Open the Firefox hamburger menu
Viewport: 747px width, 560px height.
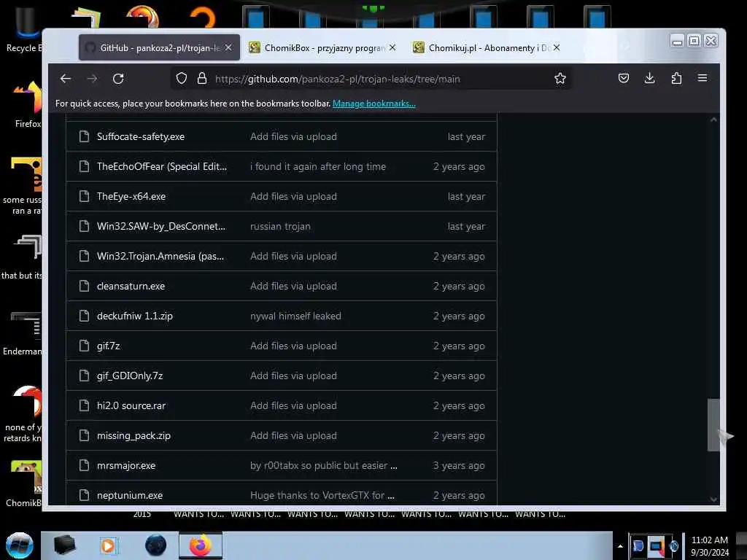pyautogui.click(x=703, y=78)
